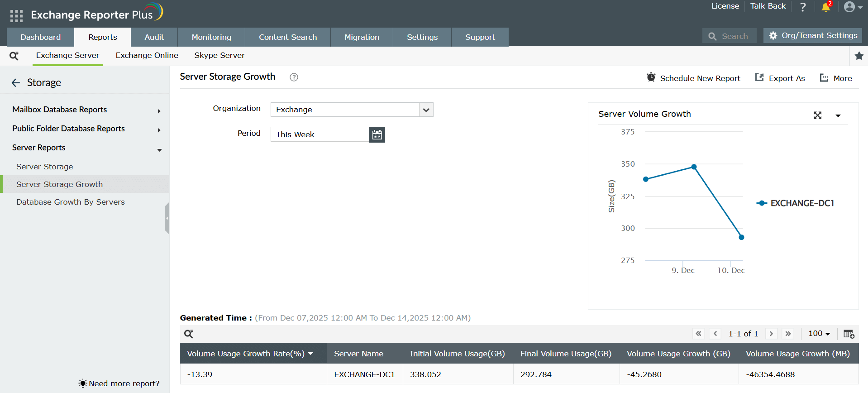Go to the previous page of results
Screen dimensions: 868x393
715,334
